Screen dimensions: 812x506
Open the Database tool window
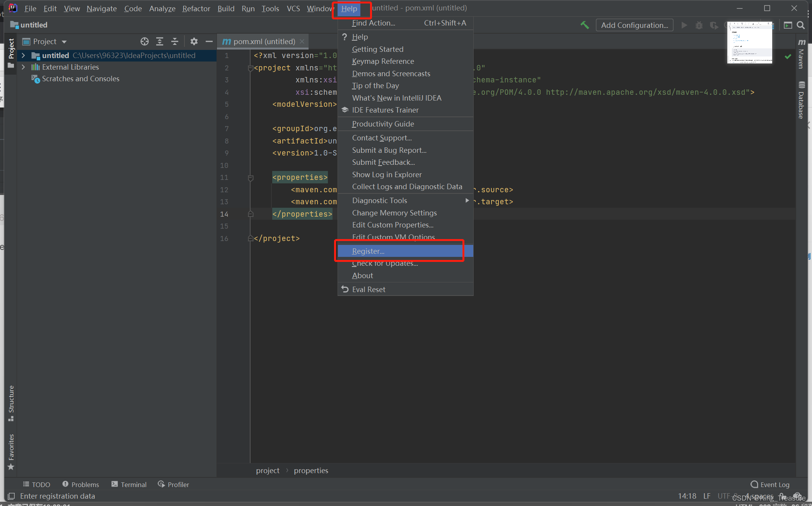(x=802, y=100)
